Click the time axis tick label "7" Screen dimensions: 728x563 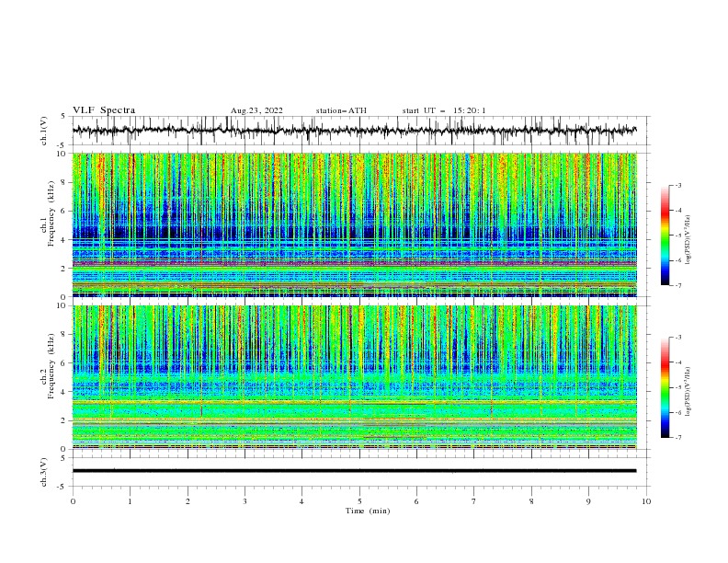pyautogui.click(x=474, y=501)
